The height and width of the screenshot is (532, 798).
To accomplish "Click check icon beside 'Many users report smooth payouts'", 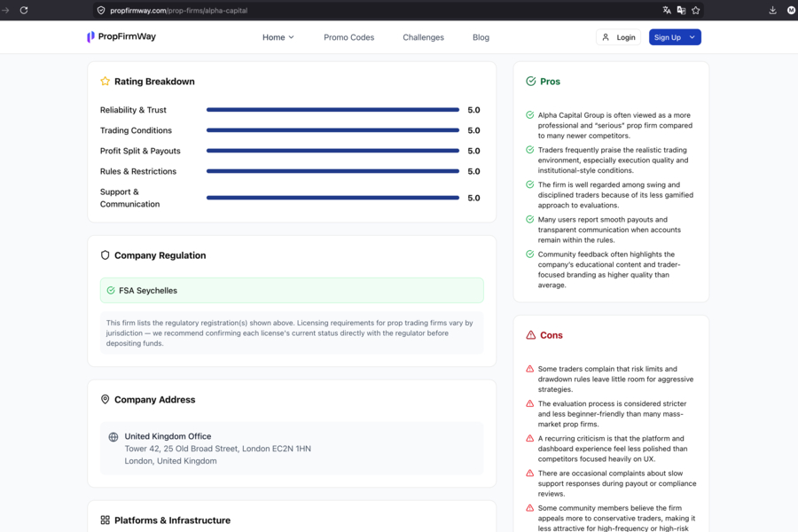I will point(530,219).
